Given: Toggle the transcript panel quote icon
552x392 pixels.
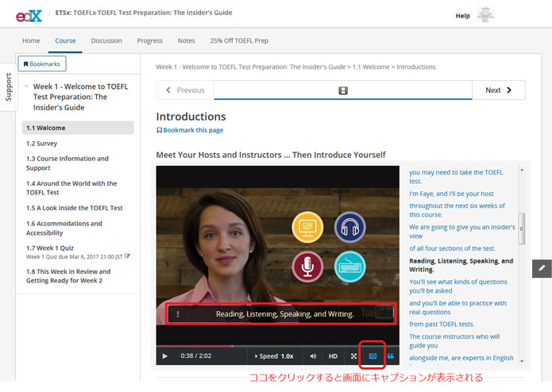Looking at the screenshot, I should (391, 355).
